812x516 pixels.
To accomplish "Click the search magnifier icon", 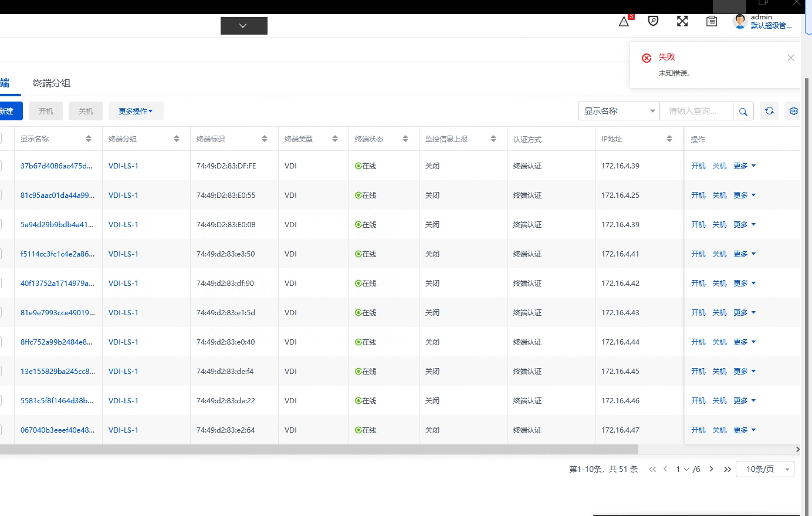I will (743, 112).
